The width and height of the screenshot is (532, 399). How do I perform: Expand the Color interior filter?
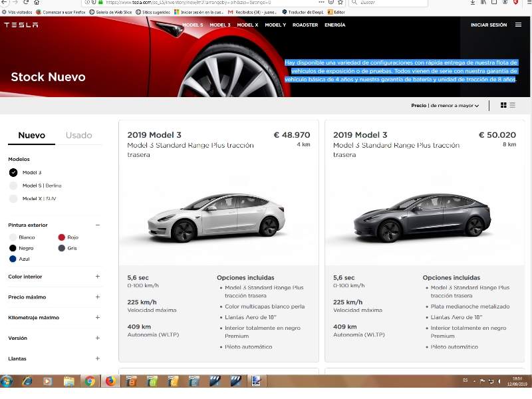coord(97,277)
